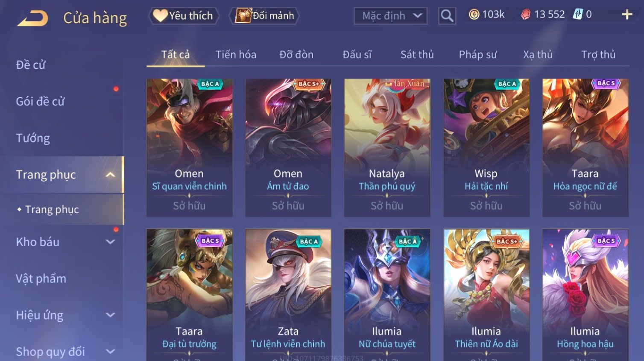Click the golden back arrow icon
Image resolution: width=644 pixels, height=361 pixels.
click(x=32, y=18)
